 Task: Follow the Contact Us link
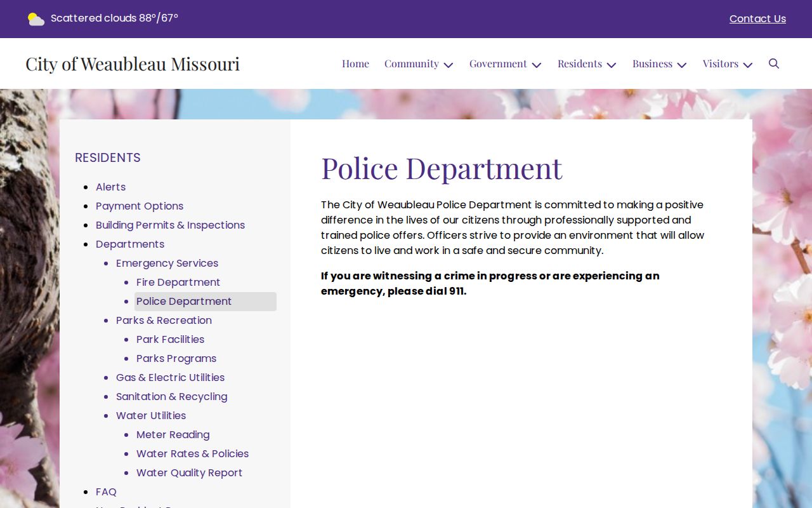pos(757,19)
